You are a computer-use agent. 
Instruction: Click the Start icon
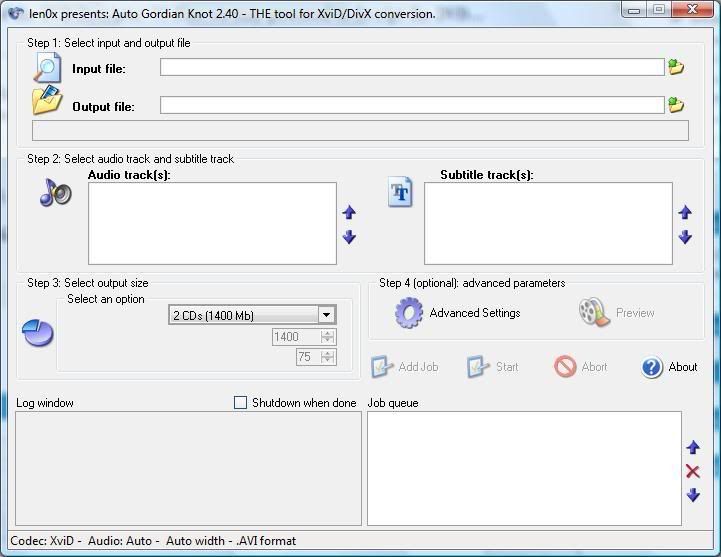pos(478,367)
